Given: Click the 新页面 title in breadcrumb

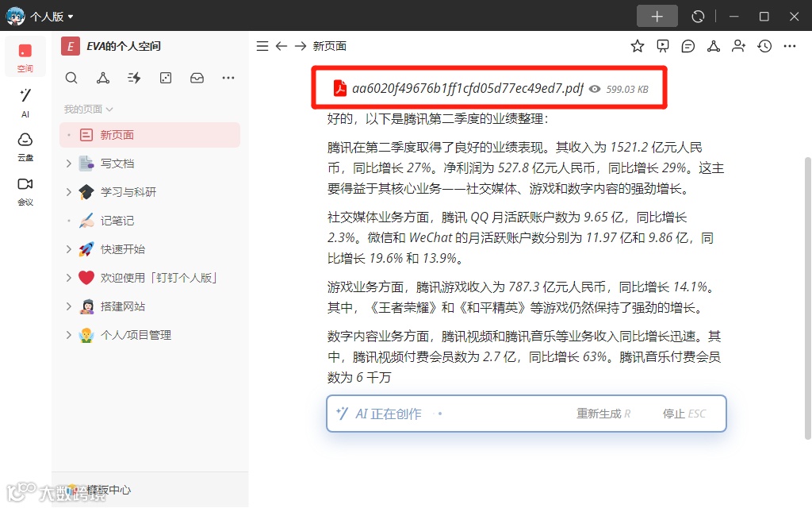Looking at the screenshot, I should click(329, 46).
